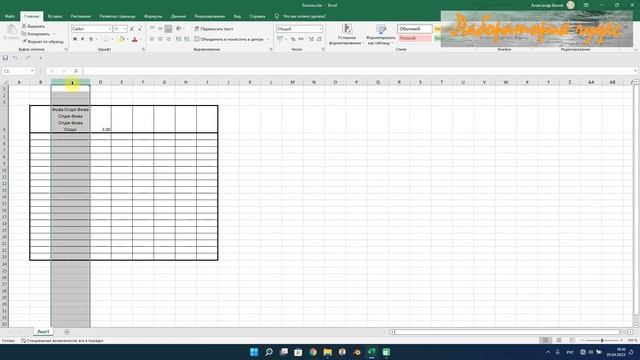Apply accounting number format
640x360 pixels.
(280, 39)
